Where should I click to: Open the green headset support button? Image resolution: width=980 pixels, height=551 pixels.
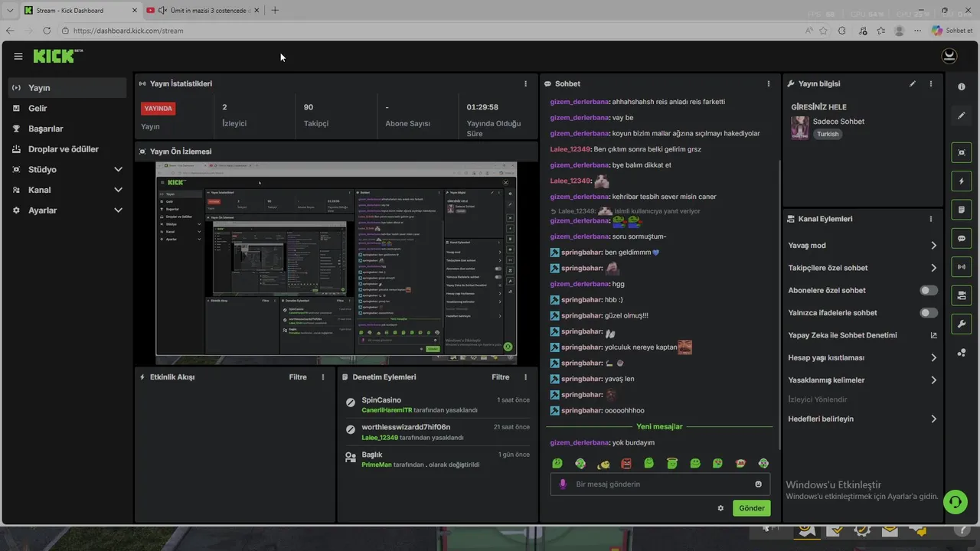click(x=955, y=502)
